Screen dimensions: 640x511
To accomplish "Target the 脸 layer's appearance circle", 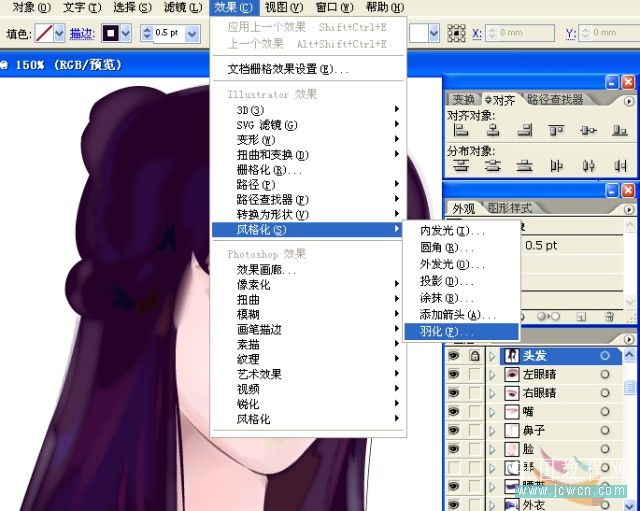I will 604,449.
